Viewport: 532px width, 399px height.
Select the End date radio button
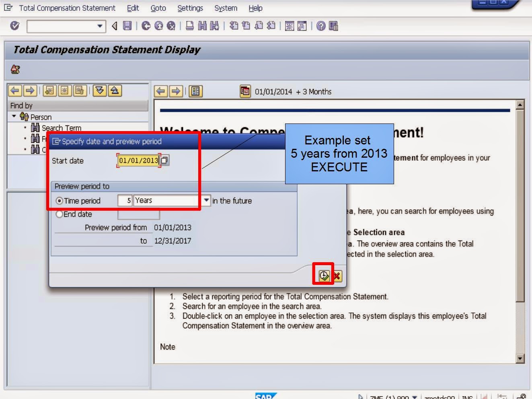(x=60, y=214)
